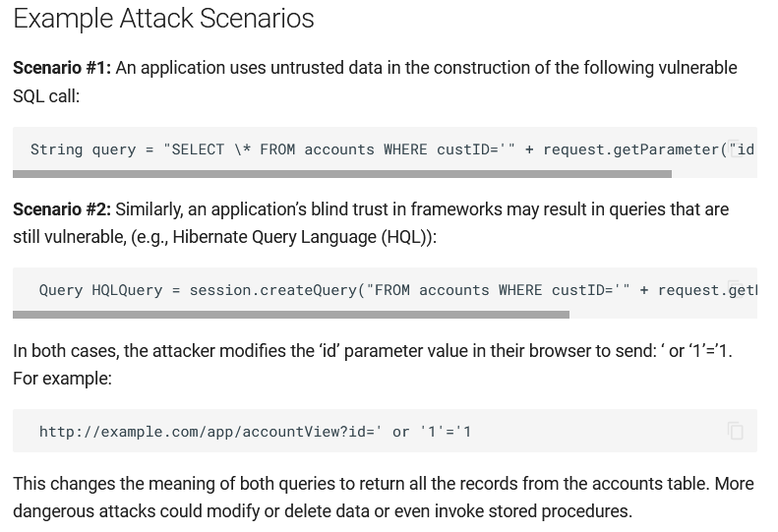
Task: Click the http://example.com/app/accountView URL text
Action: pyautogui.click(x=207, y=432)
